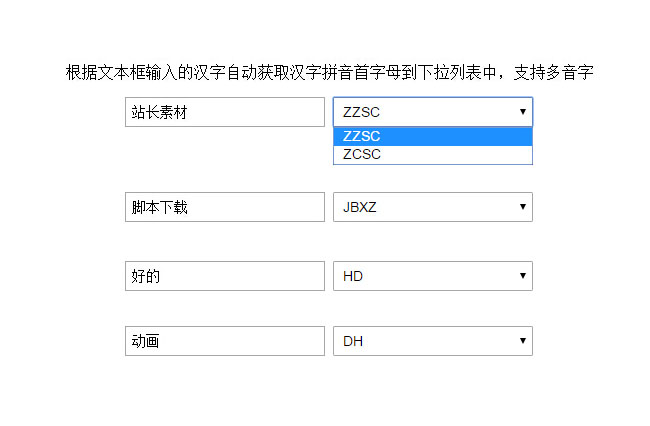Focus the 脚本下载 text box
This screenshot has width=650, height=426.
(x=225, y=207)
